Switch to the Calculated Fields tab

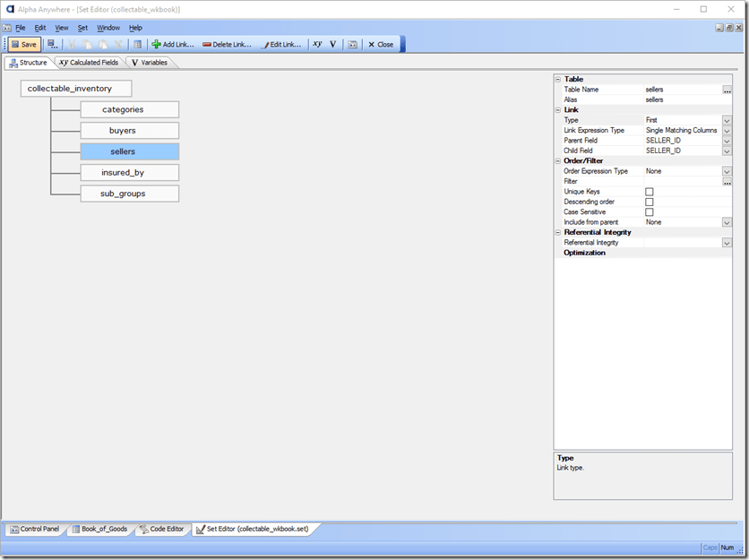[x=88, y=63]
